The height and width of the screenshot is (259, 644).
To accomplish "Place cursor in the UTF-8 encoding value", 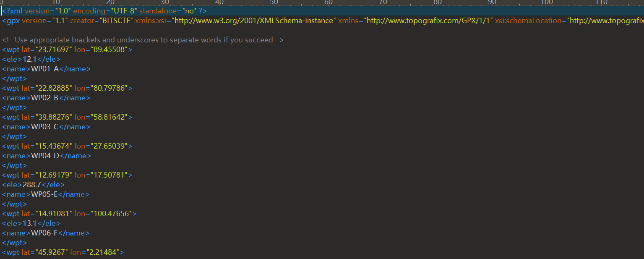I will 123,11.
